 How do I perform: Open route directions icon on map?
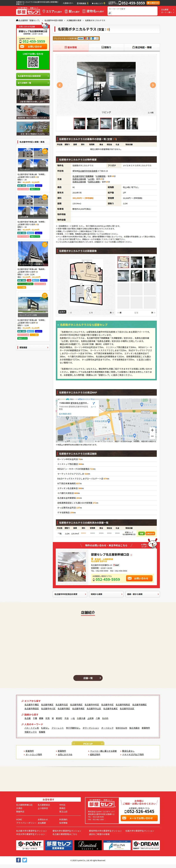click(94, 404)
